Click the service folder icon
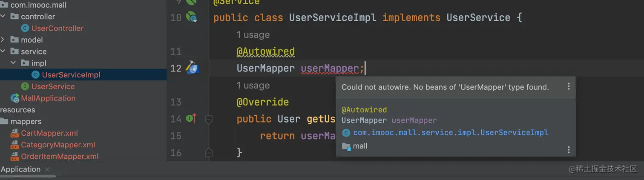644x180 pixels. pyautogui.click(x=14, y=51)
